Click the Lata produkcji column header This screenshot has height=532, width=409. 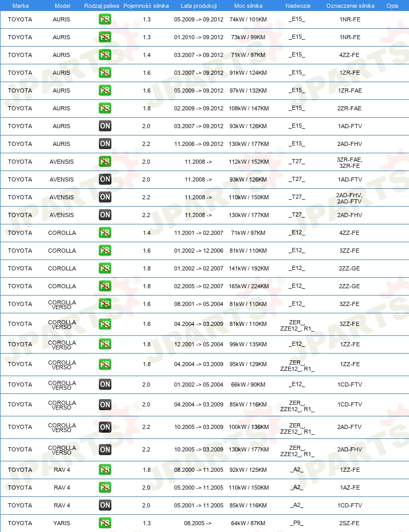(199, 6)
